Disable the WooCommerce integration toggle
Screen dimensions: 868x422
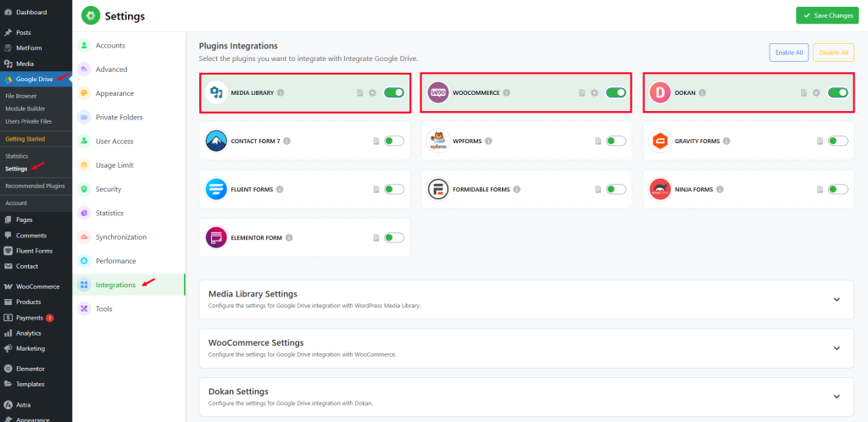click(616, 93)
